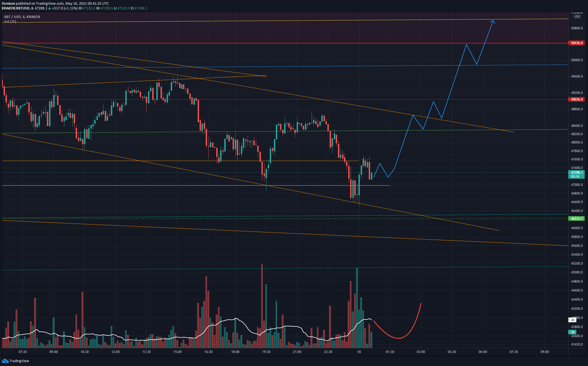This screenshot has width=588, height=366.
Task: Click the KRAKEN:XBTUSD symbol in header
Action: [16, 8]
